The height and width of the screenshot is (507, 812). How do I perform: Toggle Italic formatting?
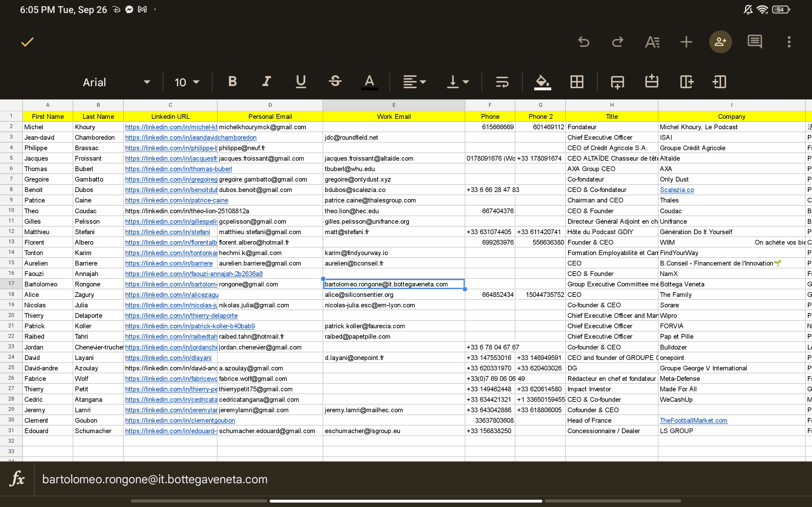tap(267, 81)
